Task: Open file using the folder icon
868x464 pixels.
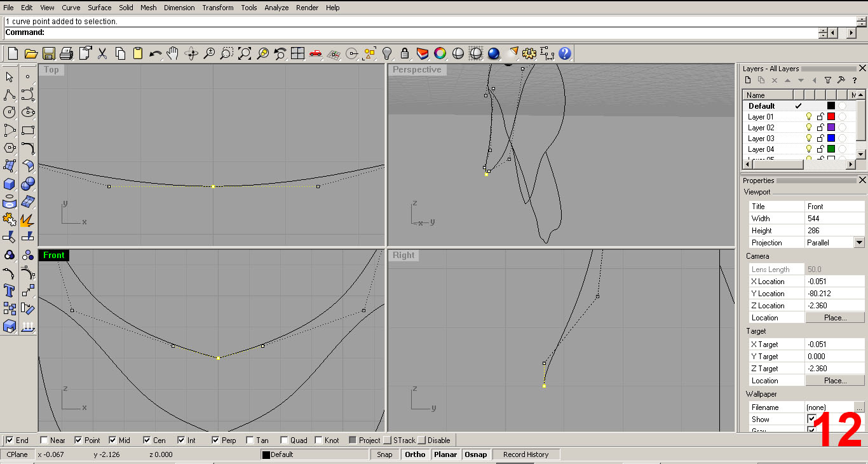Action: click(31, 53)
